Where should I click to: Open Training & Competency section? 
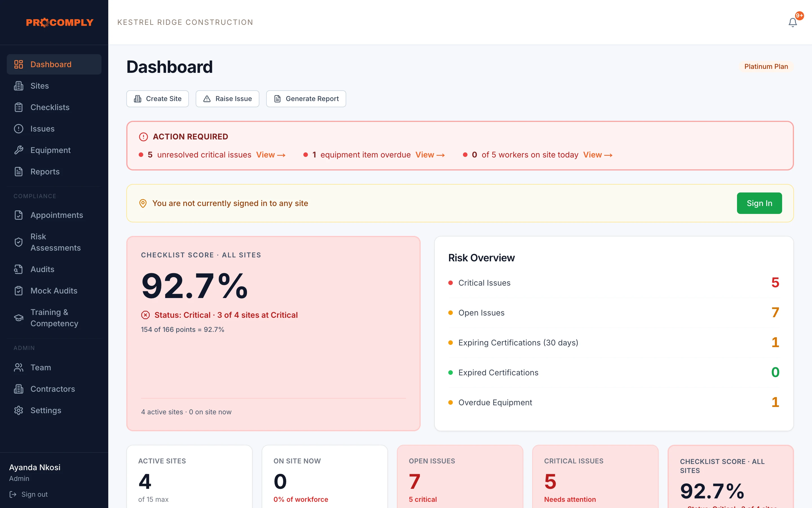coord(54,318)
